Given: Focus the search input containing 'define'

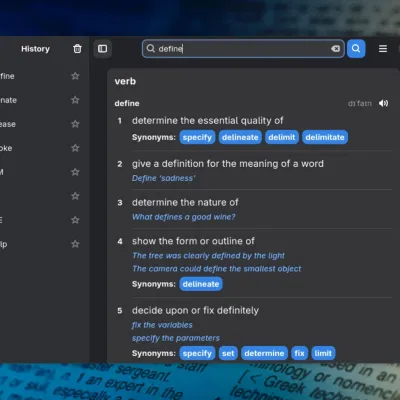Looking at the screenshot, I should pos(243,49).
